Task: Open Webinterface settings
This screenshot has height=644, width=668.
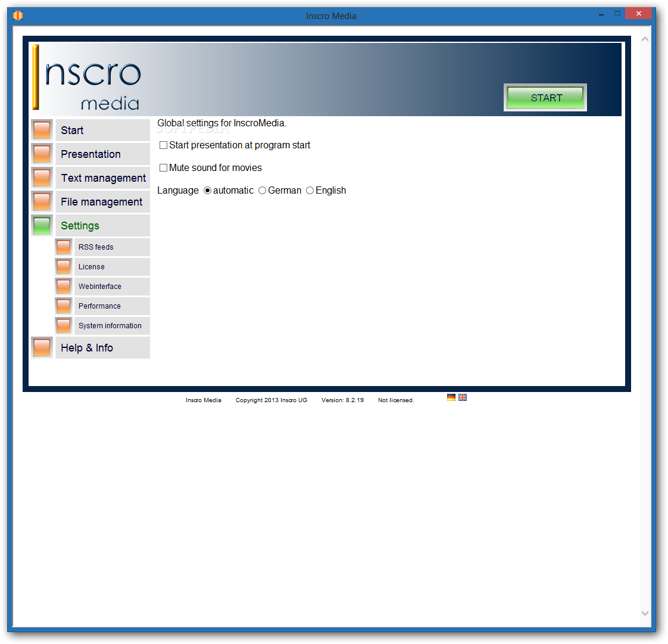Action: pyautogui.click(x=112, y=287)
